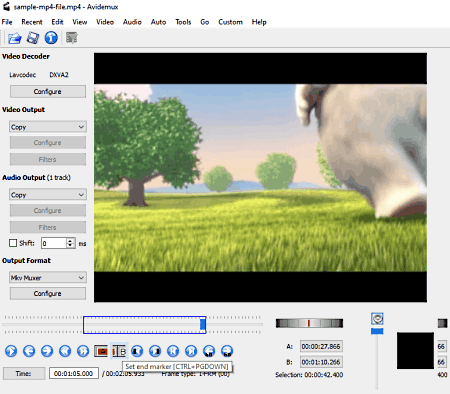Expand the Audio Output Copy dropdown
Screen dimensions: 450x394
[48, 195]
